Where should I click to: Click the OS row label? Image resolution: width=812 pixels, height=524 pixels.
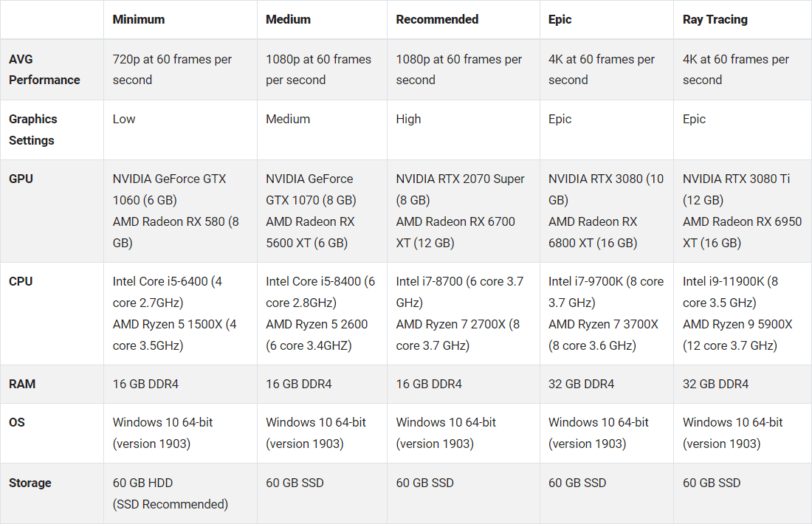pos(16,422)
